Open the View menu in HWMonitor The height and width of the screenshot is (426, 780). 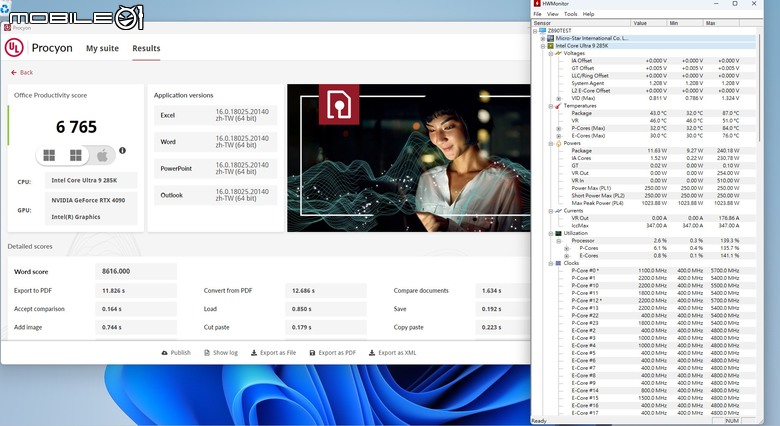553,14
